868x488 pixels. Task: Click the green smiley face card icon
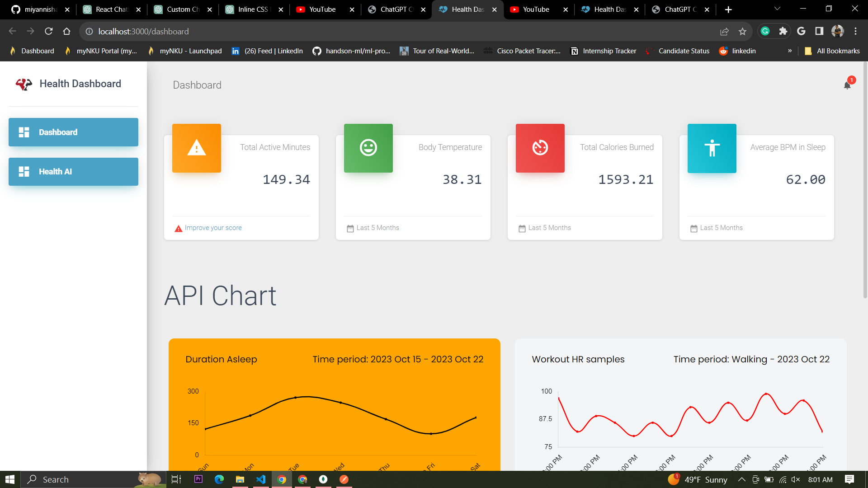click(368, 148)
